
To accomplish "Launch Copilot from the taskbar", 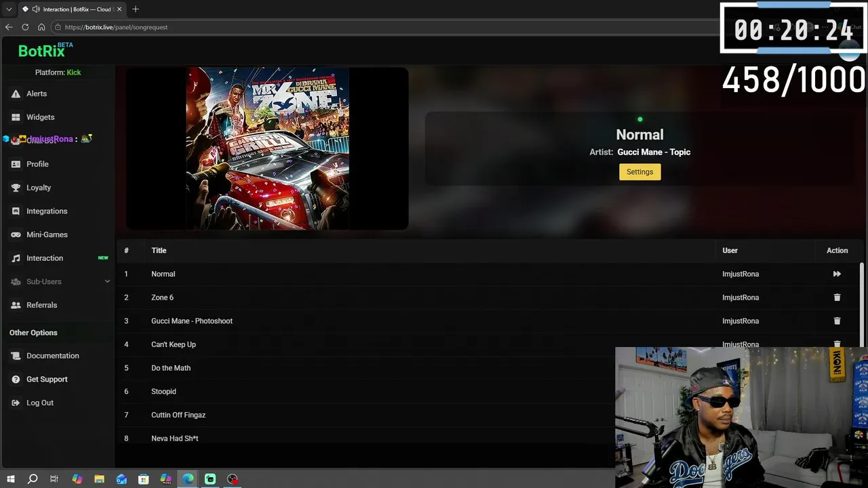I will tap(77, 479).
